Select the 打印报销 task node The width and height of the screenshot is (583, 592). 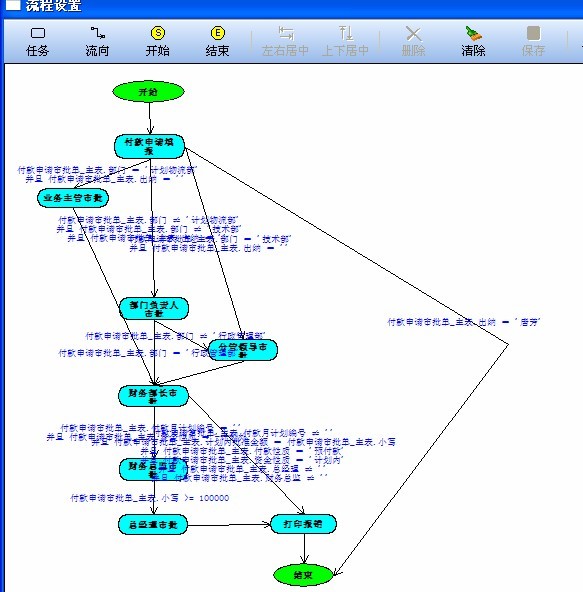tap(303, 524)
